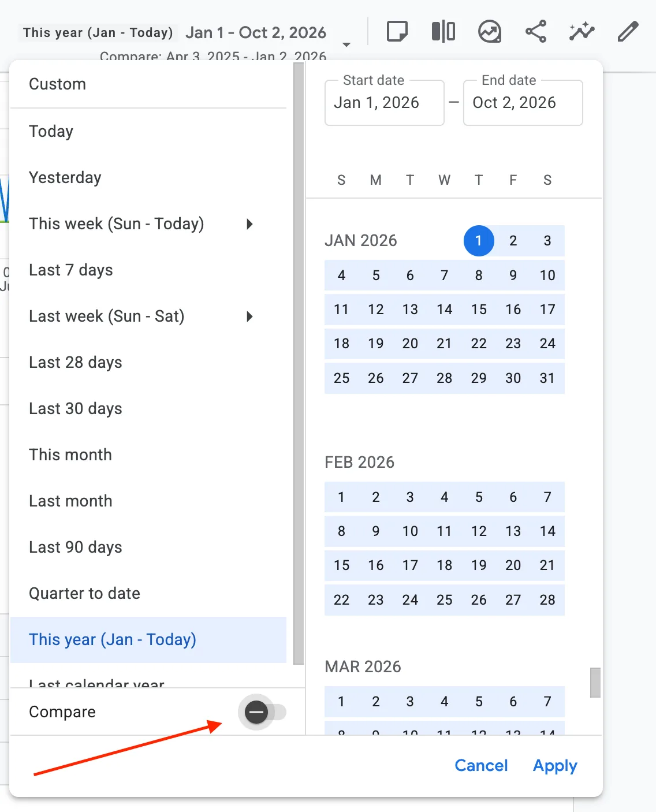This screenshot has height=812, width=656.
Task: Pick the This month preset
Action: [x=148, y=455]
